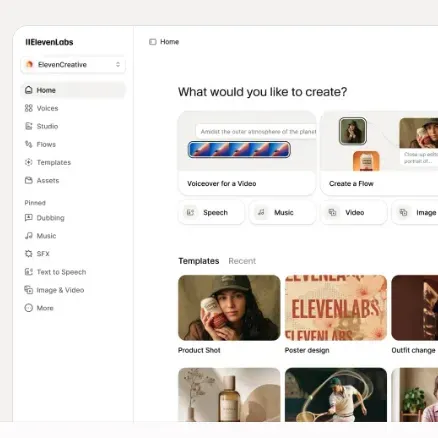Open the Templates sidebar item

pyautogui.click(x=73, y=162)
